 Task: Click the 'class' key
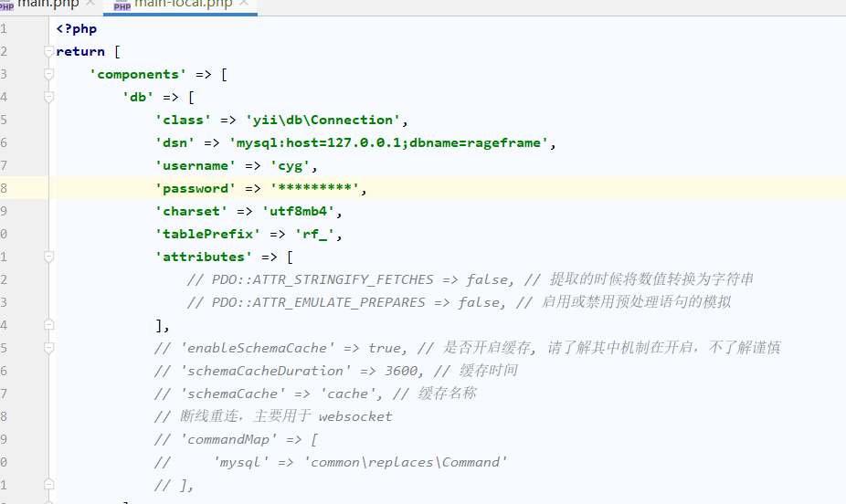click(x=184, y=120)
